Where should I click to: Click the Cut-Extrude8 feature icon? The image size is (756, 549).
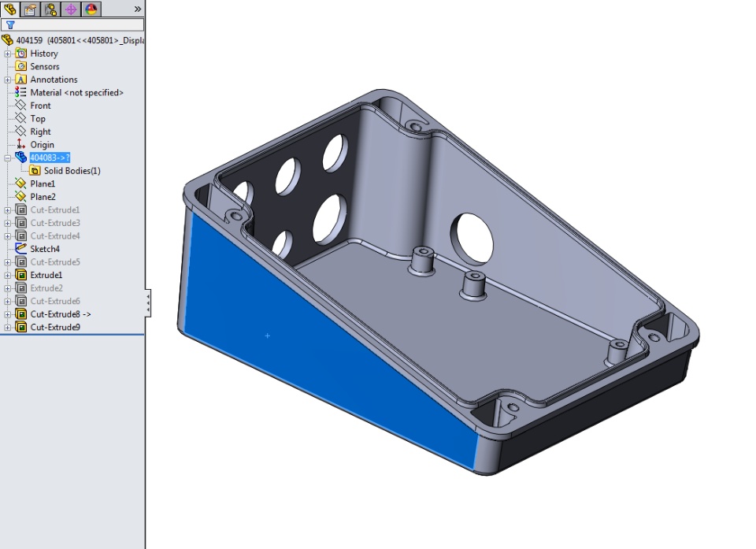tap(20, 314)
